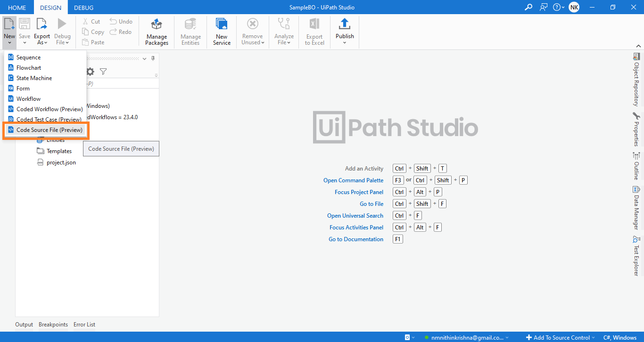Click Focus Activities Panel link
Screen dimensions: 644x342
356,228
